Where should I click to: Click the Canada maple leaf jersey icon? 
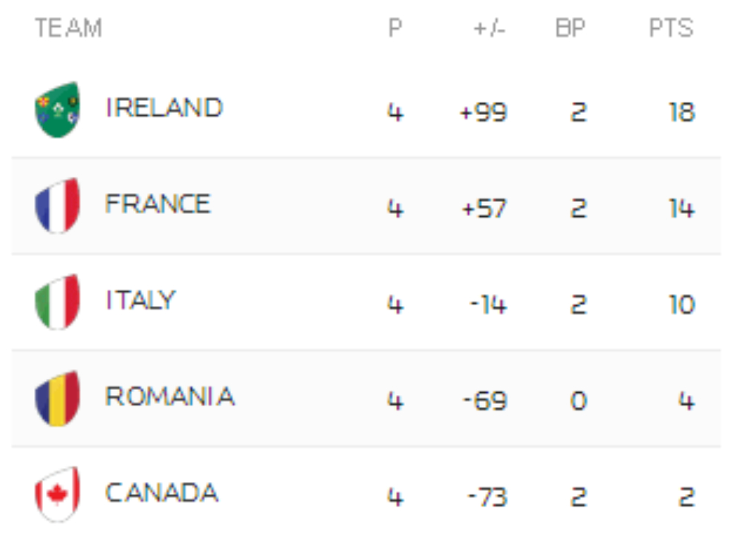click(x=57, y=494)
